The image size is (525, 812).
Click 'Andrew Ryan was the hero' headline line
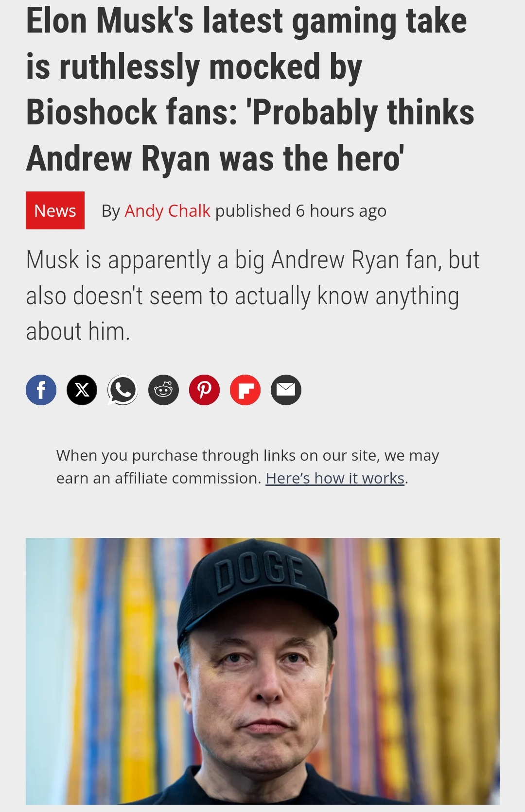pos(215,158)
